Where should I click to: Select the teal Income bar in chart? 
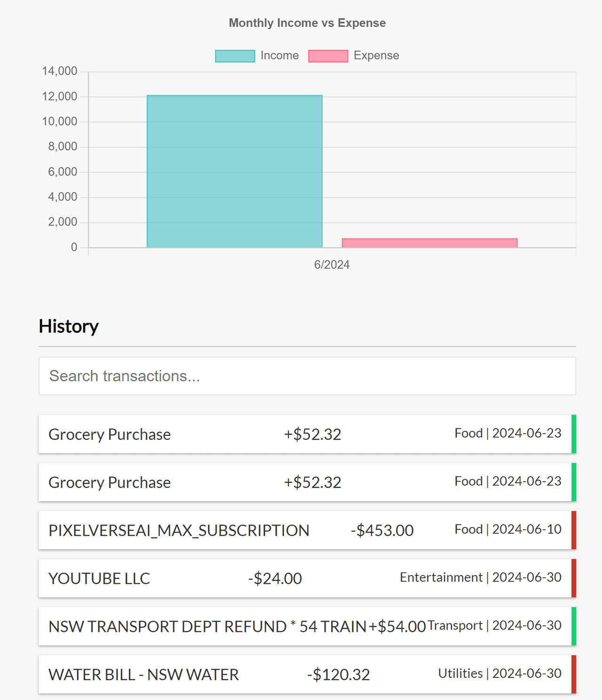234,172
